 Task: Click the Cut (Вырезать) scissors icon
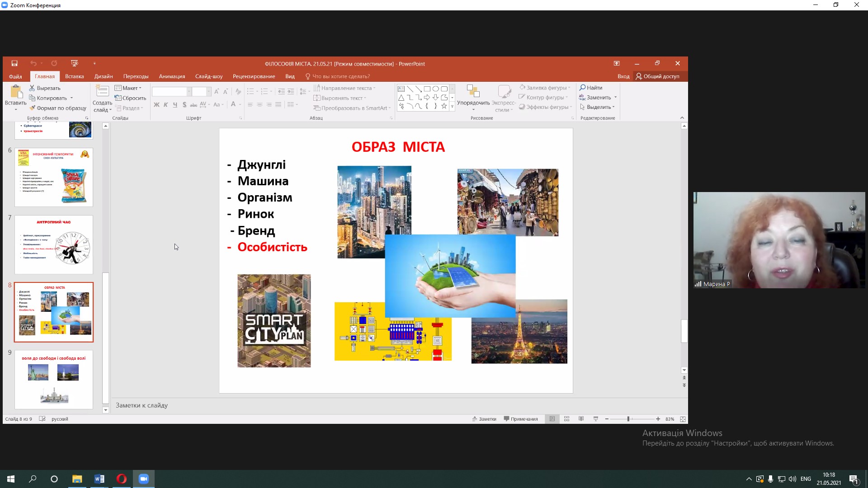[32, 88]
